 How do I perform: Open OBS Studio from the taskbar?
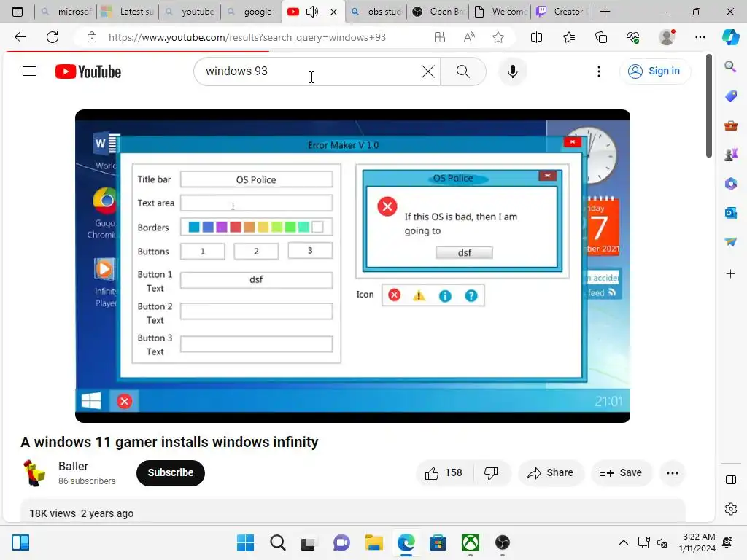(502, 542)
